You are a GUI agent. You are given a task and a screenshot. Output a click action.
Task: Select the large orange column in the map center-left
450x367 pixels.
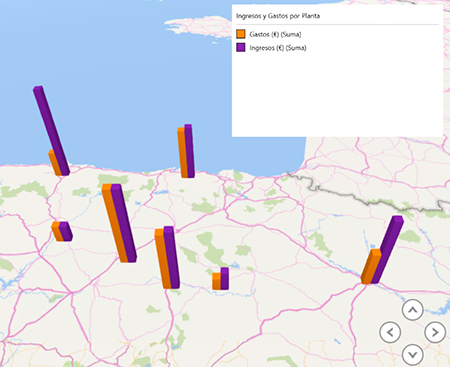pyautogui.click(x=114, y=223)
